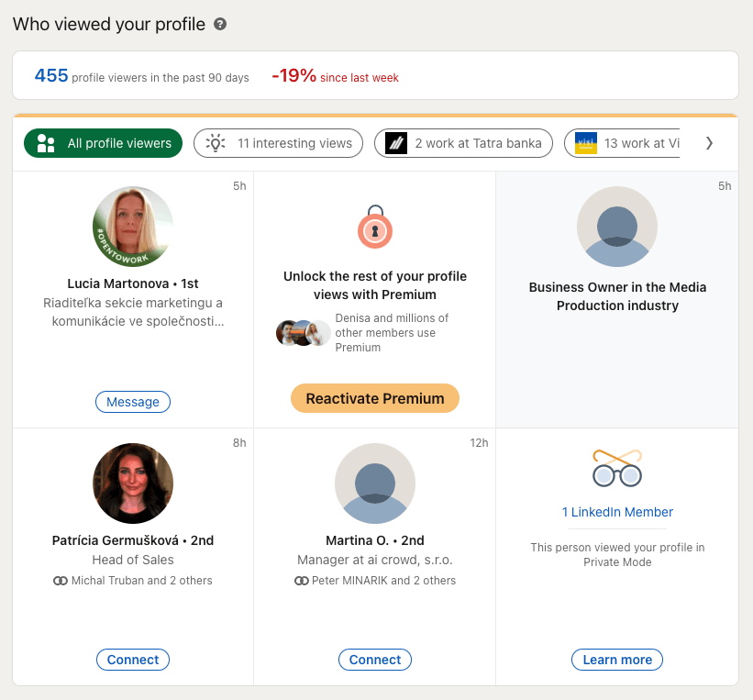Image resolution: width=753 pixels, height=700 pixels.
Task: Click the yellow-blue company logo in 13 work chip
Action: point(586,143)
